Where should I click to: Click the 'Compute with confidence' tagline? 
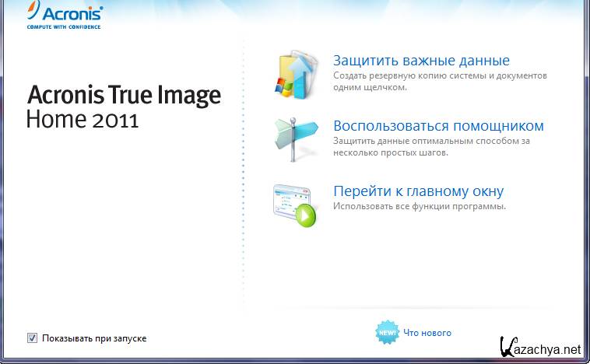[x=65, y=27]
